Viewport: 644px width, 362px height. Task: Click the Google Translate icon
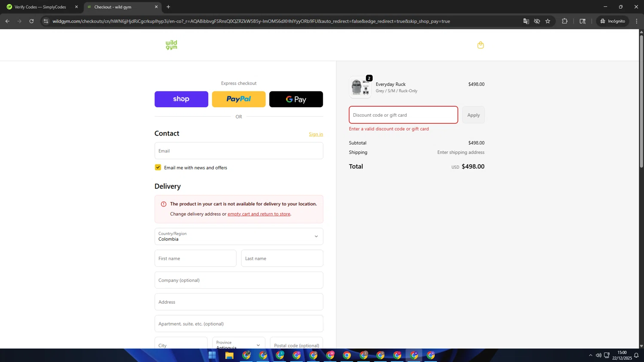coord(526,21)
